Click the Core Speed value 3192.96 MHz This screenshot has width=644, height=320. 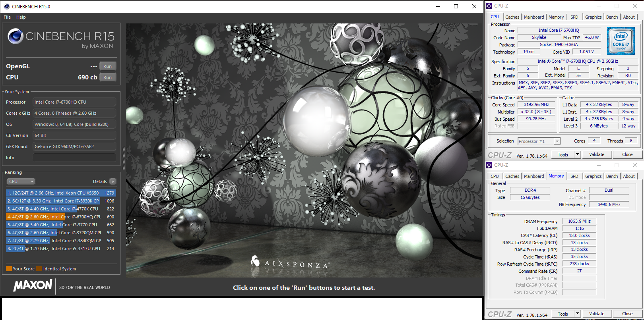point(536,105)
